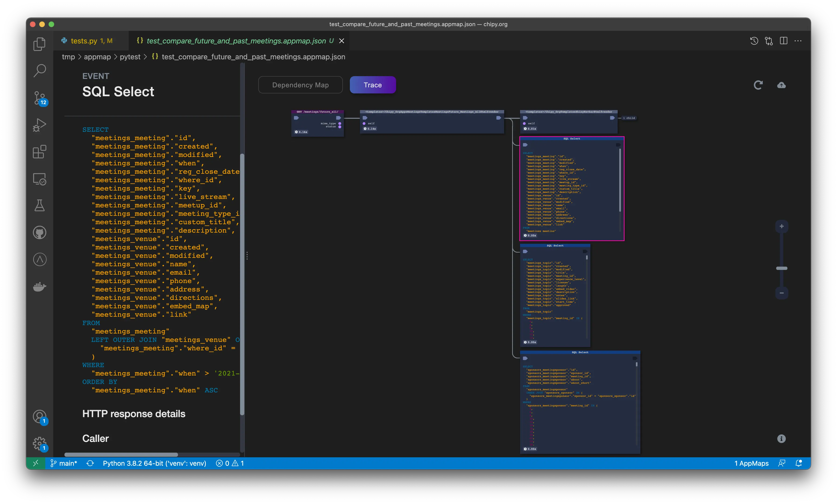Open the Explorer view in the activity bar
This screenshot has width=837, height=504.
point(39,44)
